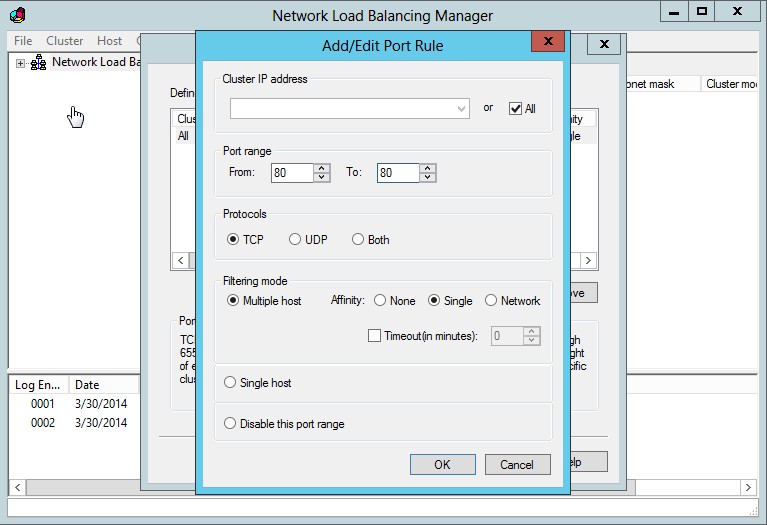Close the Add/Edit Port Rule dialog
This screenshot has width=767, height=525.
[x=547, y=43]
